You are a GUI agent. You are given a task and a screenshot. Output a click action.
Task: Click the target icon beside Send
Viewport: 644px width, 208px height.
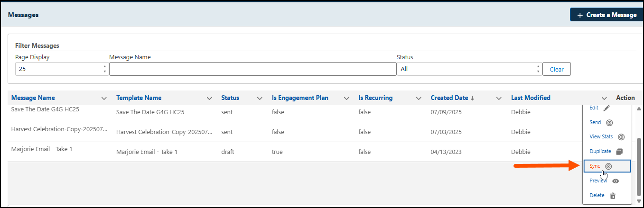[x=610, y=123]
